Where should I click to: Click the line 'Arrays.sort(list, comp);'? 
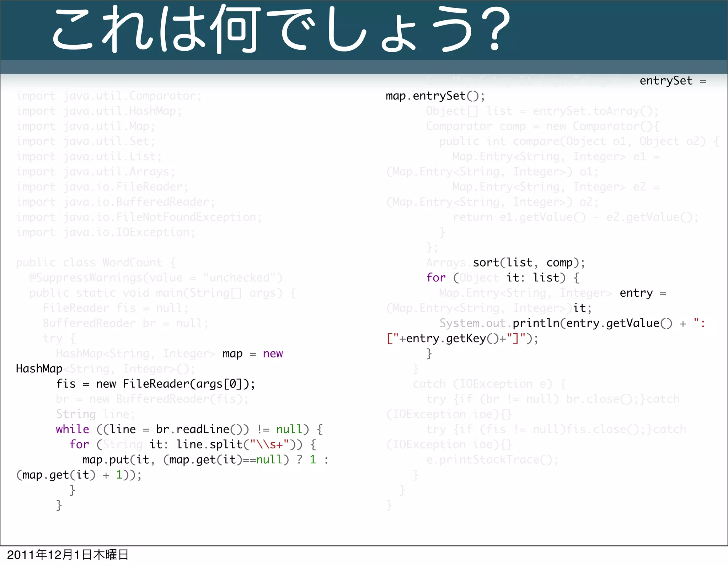pyautogui.click(x=505, y=263)
